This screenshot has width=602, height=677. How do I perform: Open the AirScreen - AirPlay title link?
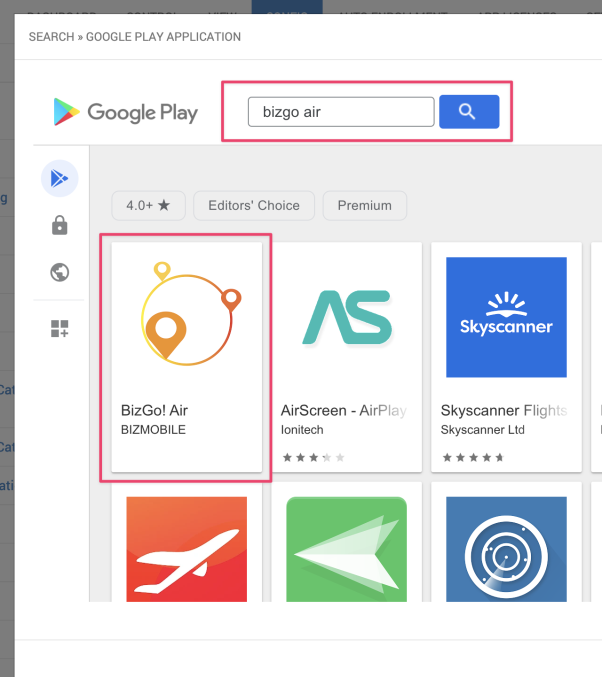pyautogui.click(x=343, y=410)
